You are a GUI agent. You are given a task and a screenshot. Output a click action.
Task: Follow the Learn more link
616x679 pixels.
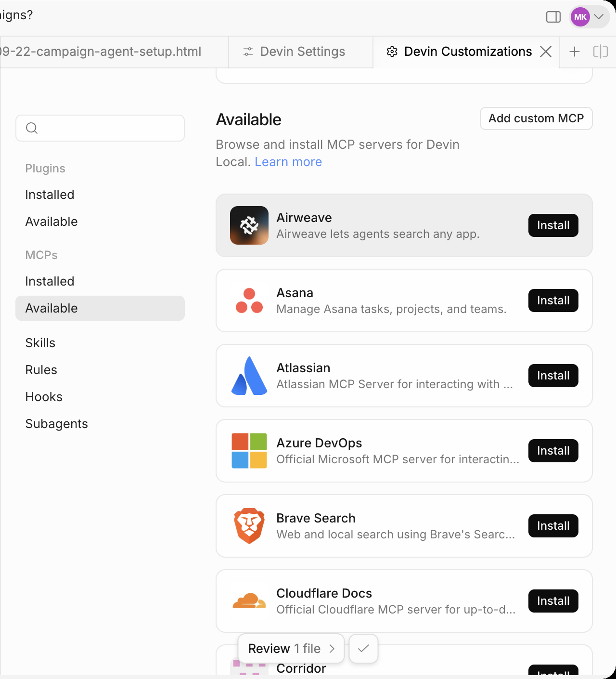(x=288, y=162)
